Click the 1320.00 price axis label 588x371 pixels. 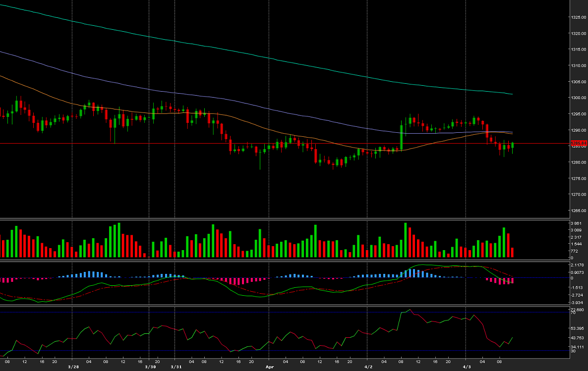pyautogui.click(x=579, y=33)
